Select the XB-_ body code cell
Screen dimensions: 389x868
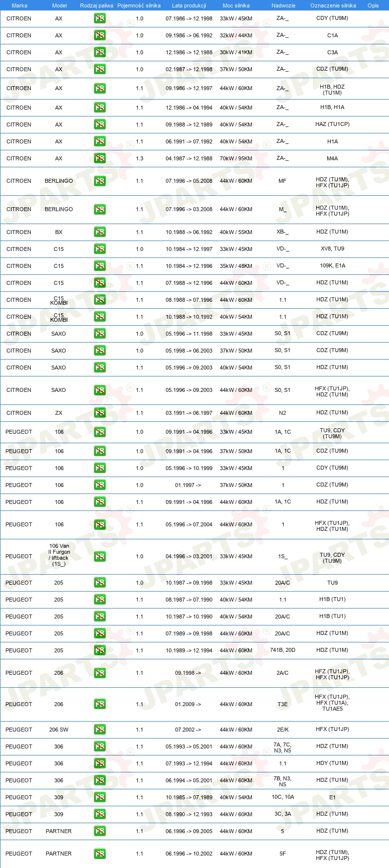tap(283, 232)
